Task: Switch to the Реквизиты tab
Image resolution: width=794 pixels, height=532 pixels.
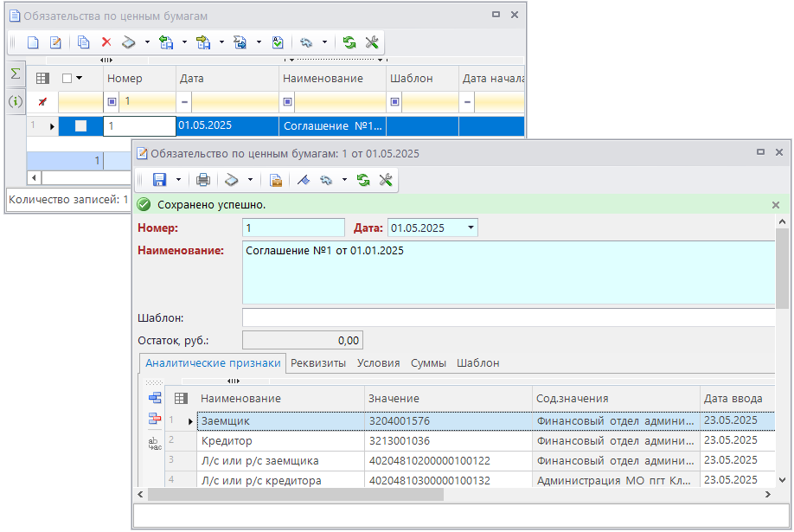Action: [x=317, y=363]
